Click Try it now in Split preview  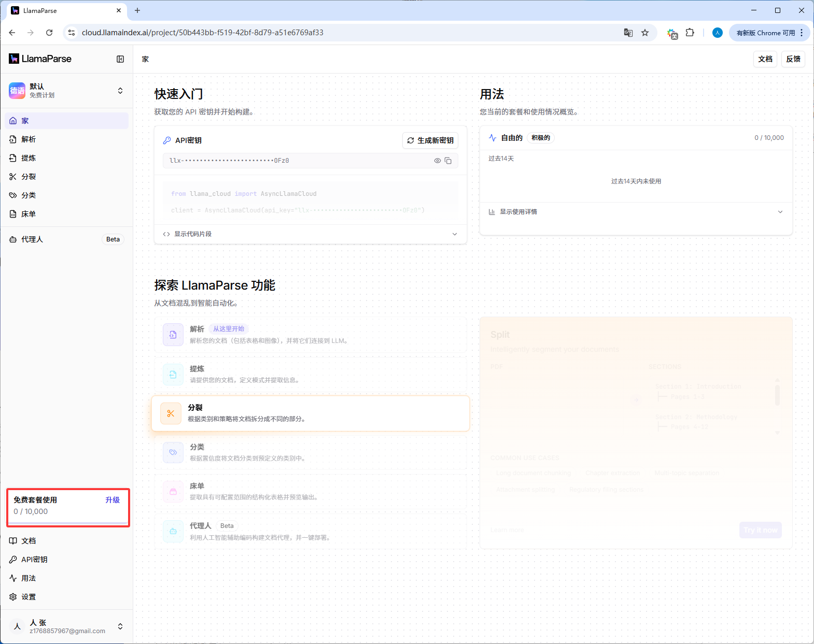click(x=761, y=530)
